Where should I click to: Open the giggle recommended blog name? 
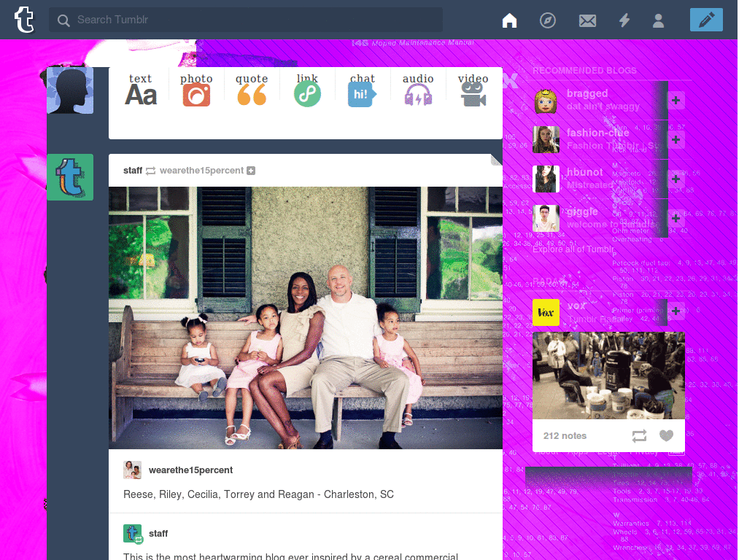click(x=581, y=211)
